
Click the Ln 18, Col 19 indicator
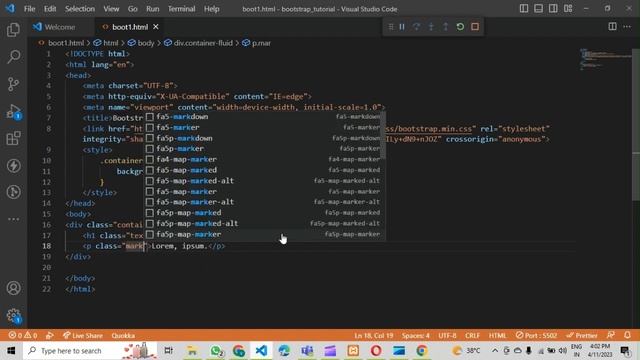click(x=373, y=336)
